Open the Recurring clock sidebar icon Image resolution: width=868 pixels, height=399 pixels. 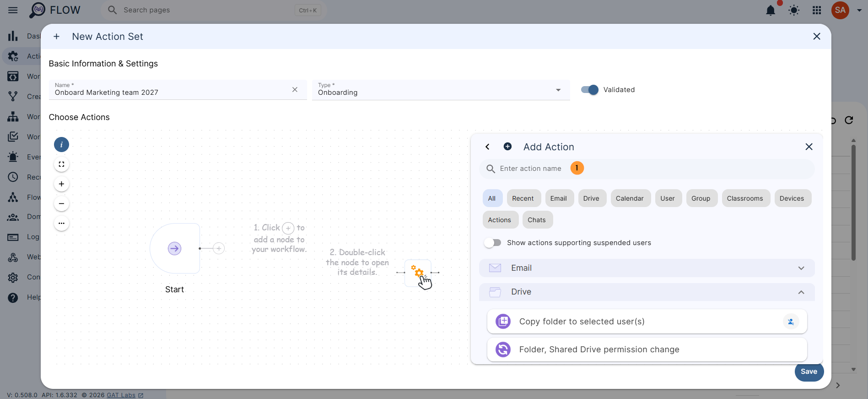point(13,177)
